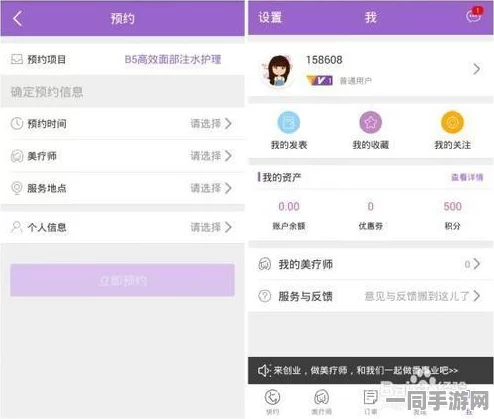Tap the 我的资产 section heading

tap(282, 177)
